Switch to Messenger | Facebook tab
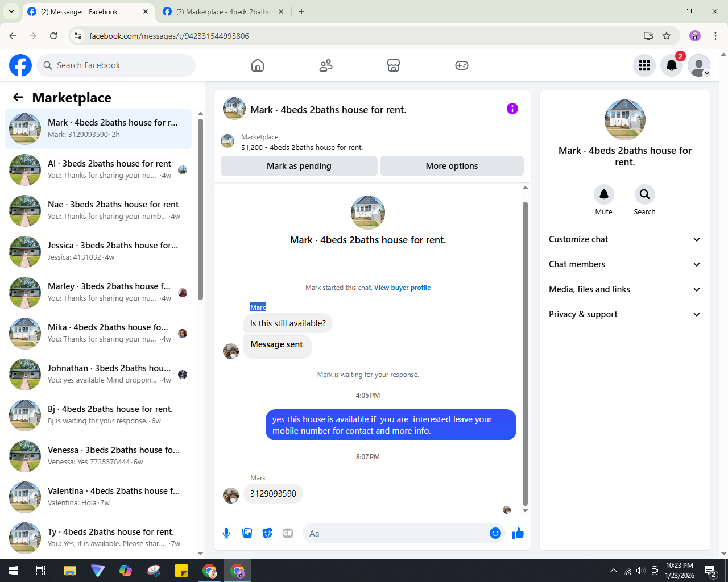The width and height of the screenshot is (728, 582). click(x=88, y=12)
